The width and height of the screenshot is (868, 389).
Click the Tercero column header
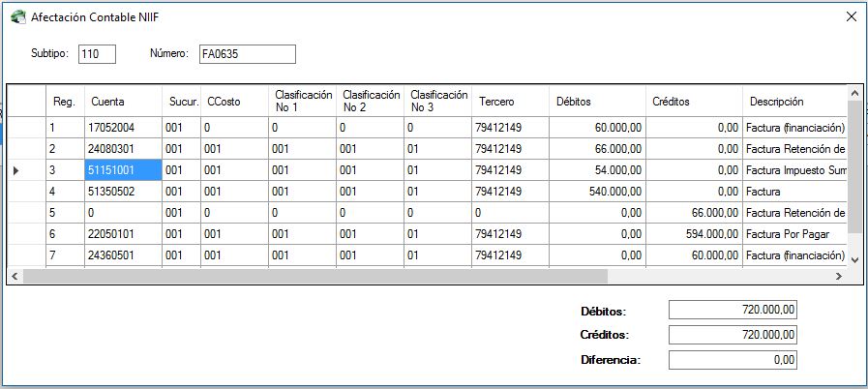pos(510,102)
